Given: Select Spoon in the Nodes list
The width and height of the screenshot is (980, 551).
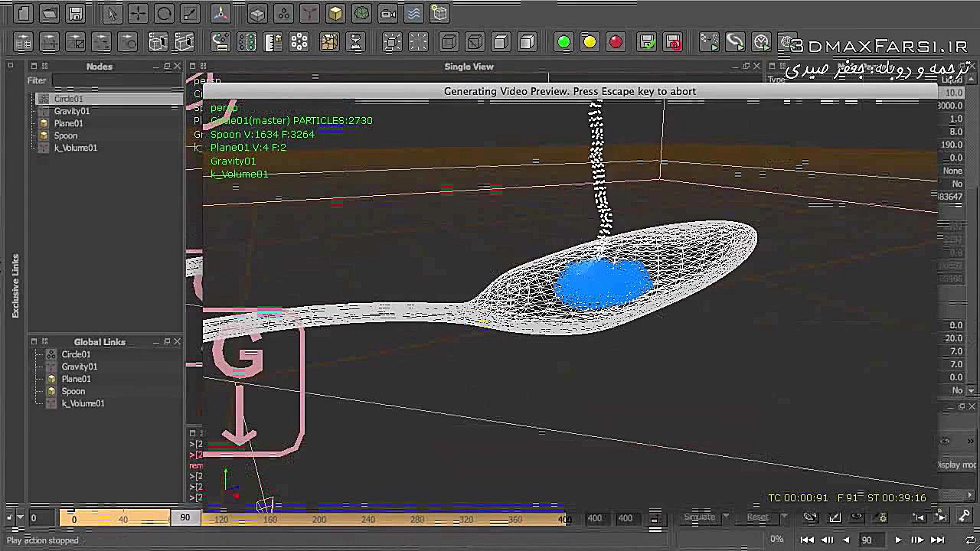Looking at the screenshot, I should (x=66, y=135).
